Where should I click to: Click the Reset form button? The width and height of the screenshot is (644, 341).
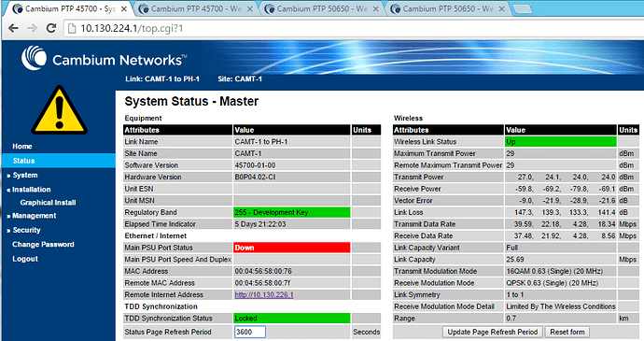[x=567, y=332]
